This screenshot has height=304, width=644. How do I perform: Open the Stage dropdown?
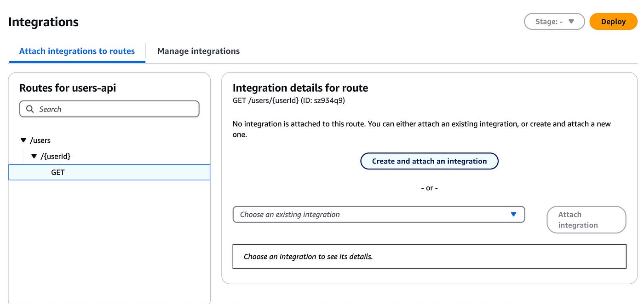pyautogui.click(x=554, y=22)
